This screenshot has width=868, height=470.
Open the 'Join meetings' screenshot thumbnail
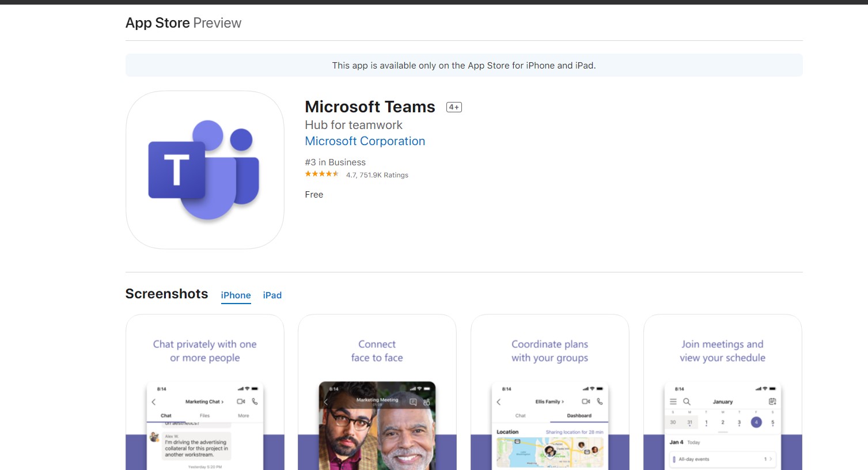point(723,392)
